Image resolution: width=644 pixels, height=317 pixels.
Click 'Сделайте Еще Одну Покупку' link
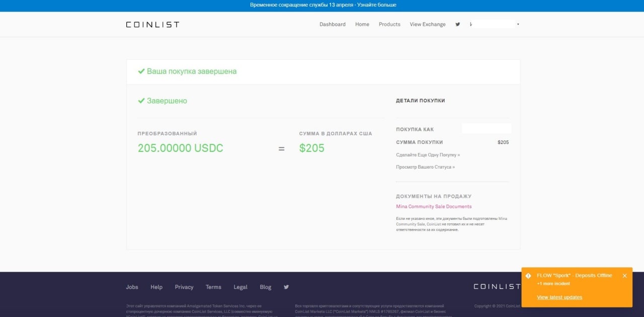tap(428, 155)
